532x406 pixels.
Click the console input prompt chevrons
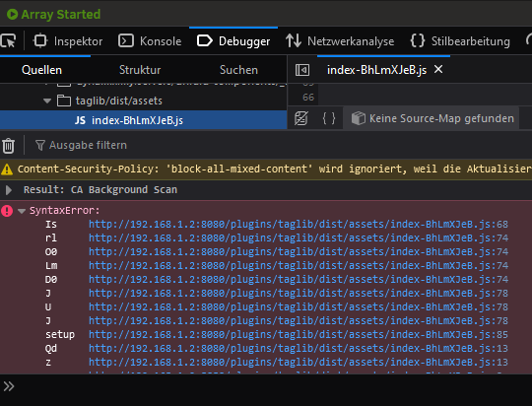tap(9, 386)
